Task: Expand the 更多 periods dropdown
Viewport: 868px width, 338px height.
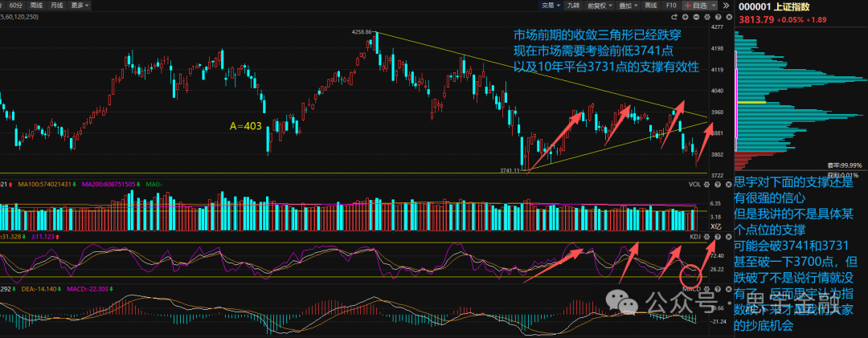Action: point(80,6)
